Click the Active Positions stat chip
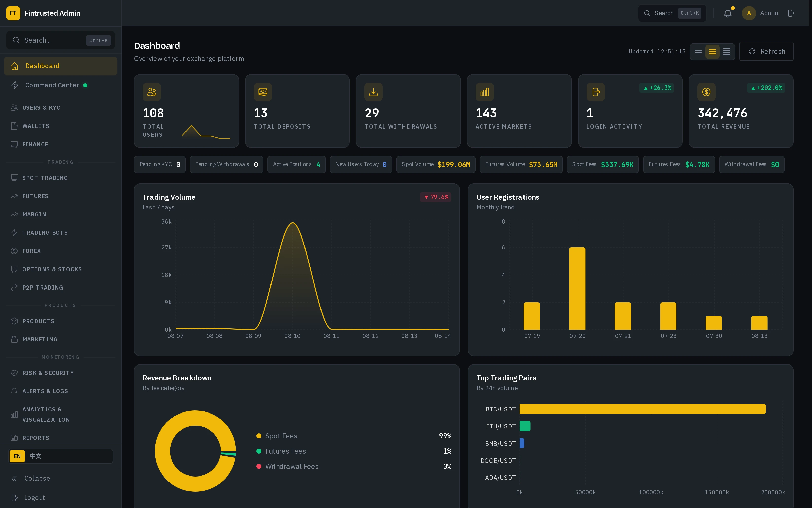812x508 pixels. (x=296, y=165)
